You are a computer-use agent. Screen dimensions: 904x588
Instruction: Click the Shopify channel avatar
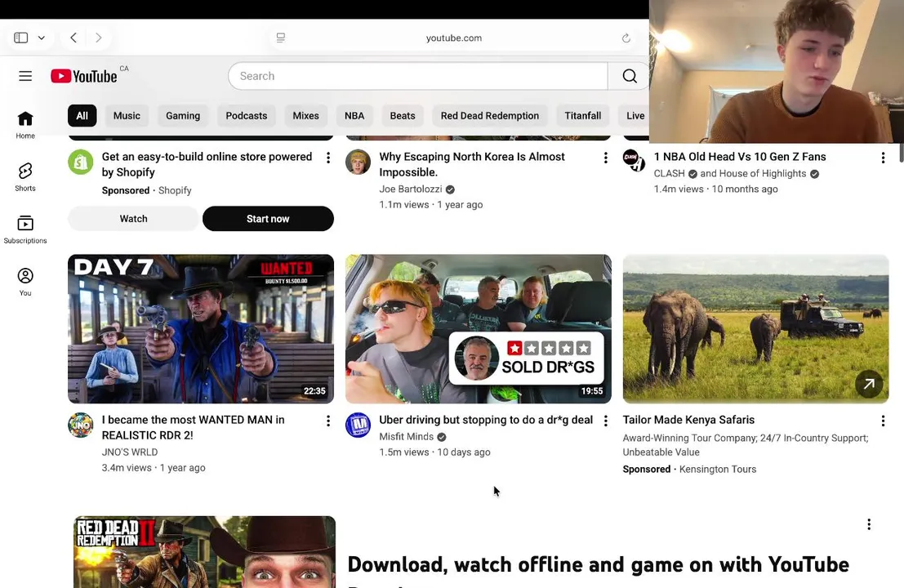click(81, 162)
